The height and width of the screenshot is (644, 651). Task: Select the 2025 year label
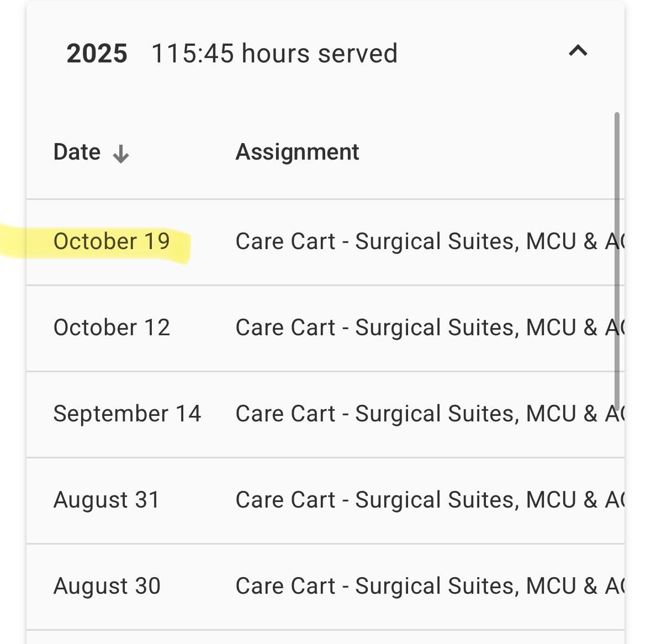[x=97, y=54]
